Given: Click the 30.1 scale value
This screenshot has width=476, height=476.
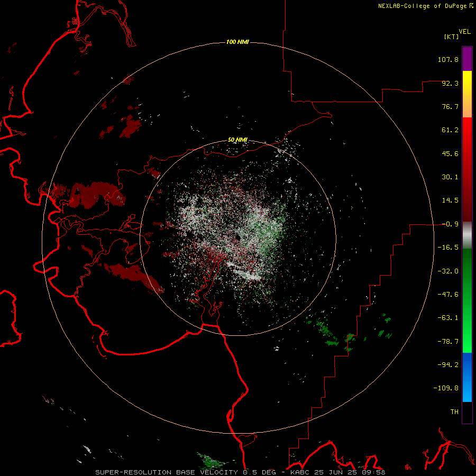Looking at the screenshot, I should coord(450,177).
